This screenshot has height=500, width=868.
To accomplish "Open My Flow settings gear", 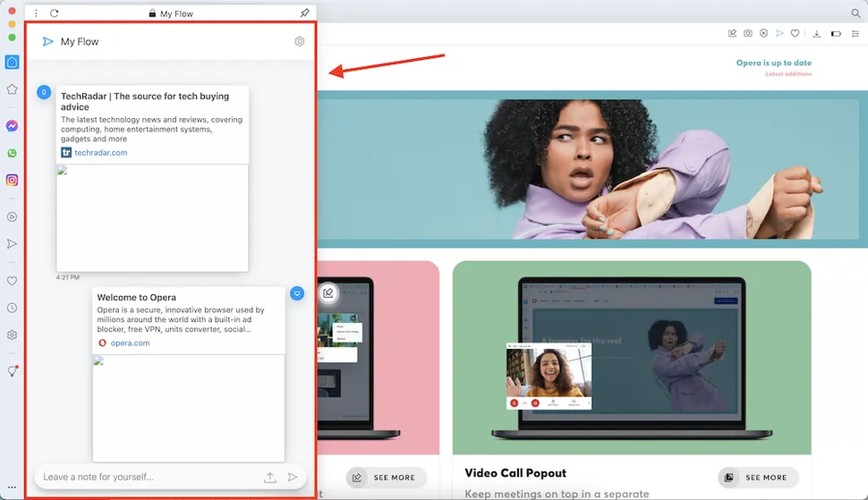I will (300, 41).
